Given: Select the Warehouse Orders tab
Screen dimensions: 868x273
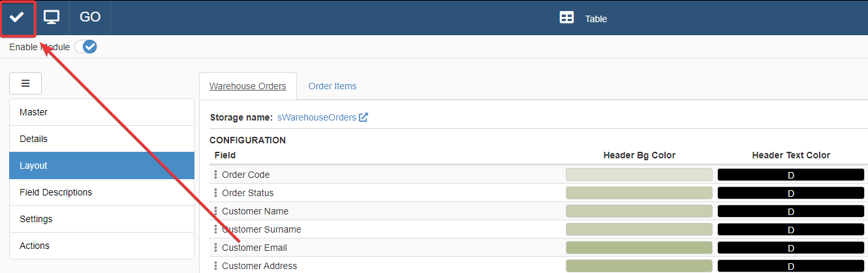Looking at the screenshot, I should click(x=247, y=86).
